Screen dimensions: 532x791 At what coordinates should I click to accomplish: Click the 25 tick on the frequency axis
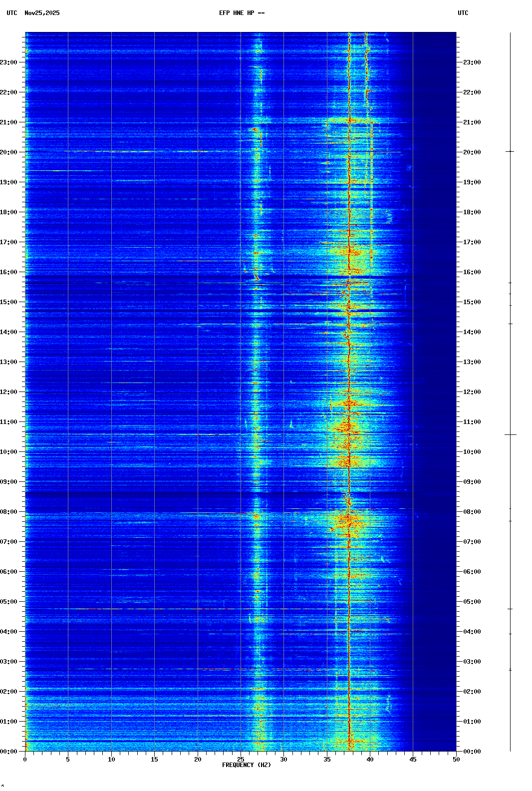(241, 760)
